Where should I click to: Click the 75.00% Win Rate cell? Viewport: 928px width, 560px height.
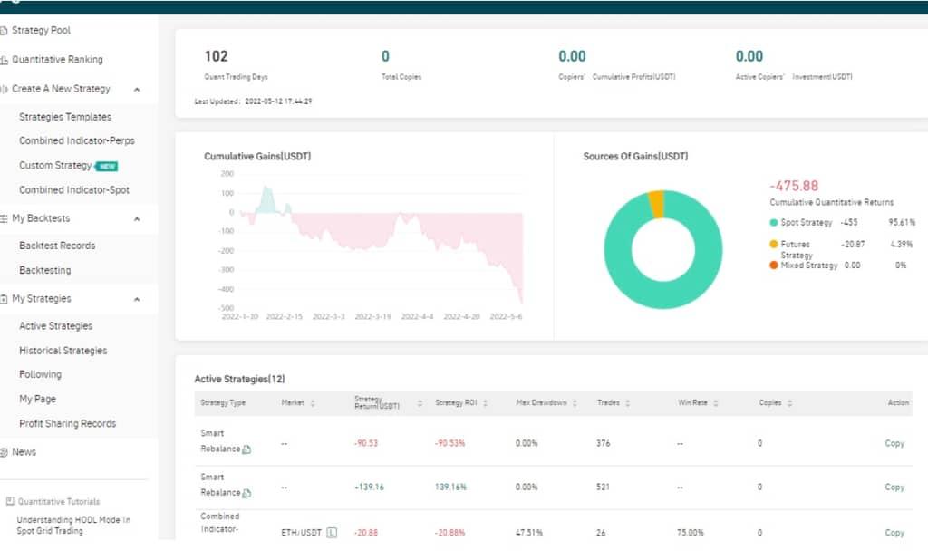[x=690, y=533]
